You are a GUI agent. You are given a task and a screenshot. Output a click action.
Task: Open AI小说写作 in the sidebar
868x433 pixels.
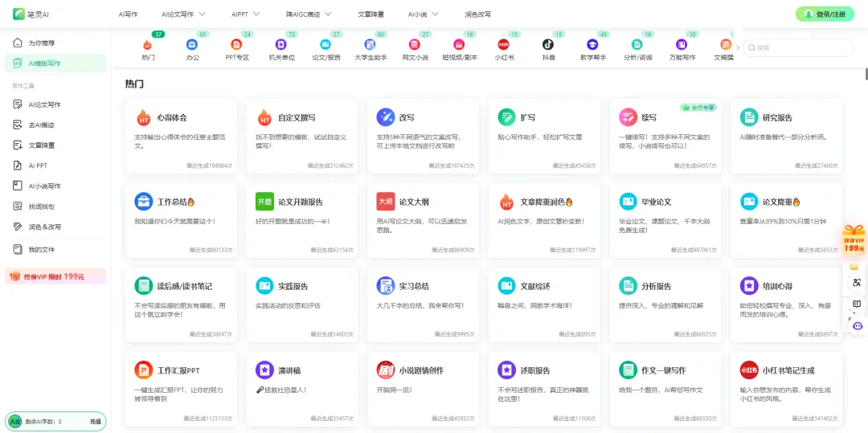[55, 186]
